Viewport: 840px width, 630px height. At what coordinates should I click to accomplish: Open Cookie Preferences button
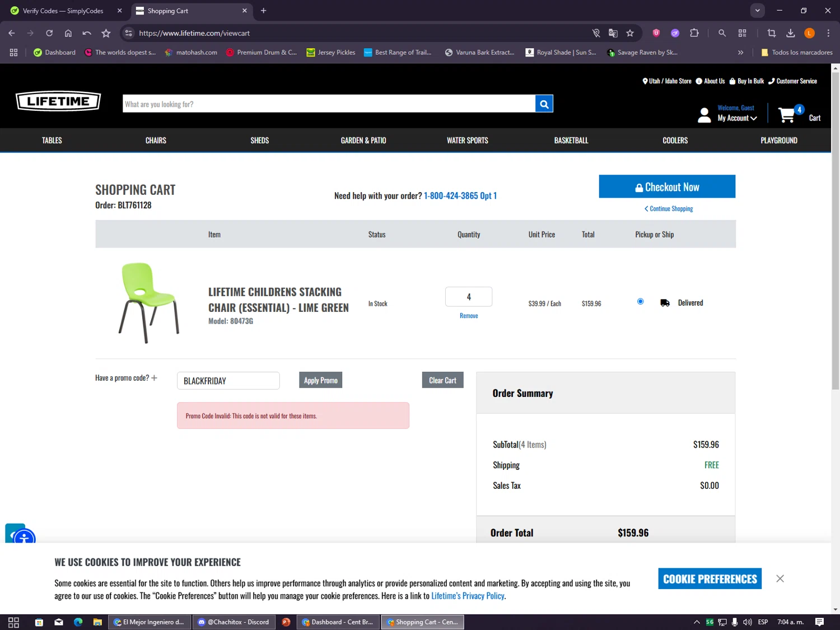[710, 579]
